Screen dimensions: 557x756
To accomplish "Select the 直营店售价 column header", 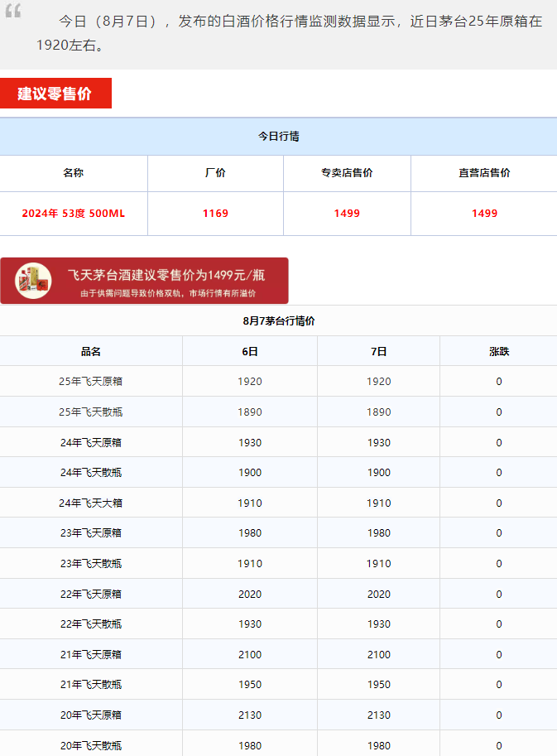I will point(484,173).
